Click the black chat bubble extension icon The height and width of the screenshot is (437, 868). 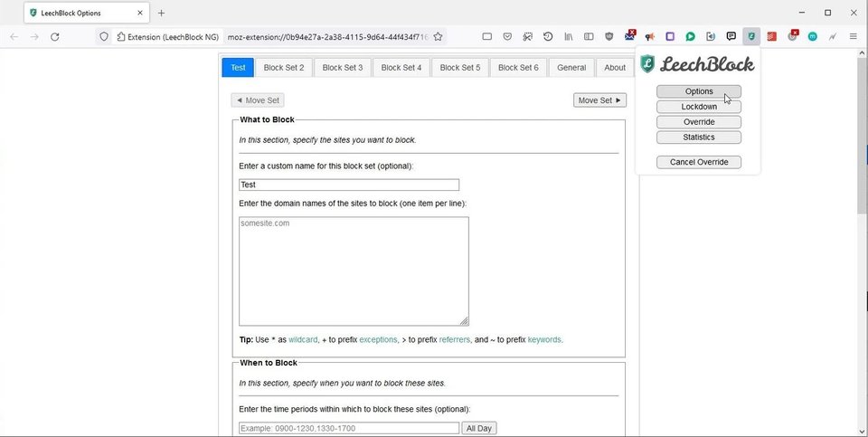click(x=731, y=36)
